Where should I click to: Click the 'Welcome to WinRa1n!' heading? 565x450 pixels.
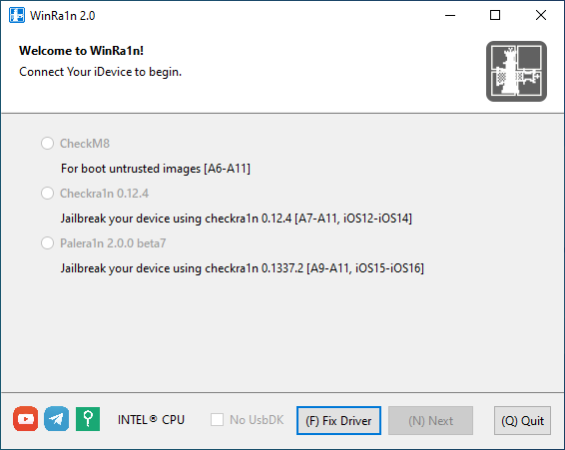81,51
